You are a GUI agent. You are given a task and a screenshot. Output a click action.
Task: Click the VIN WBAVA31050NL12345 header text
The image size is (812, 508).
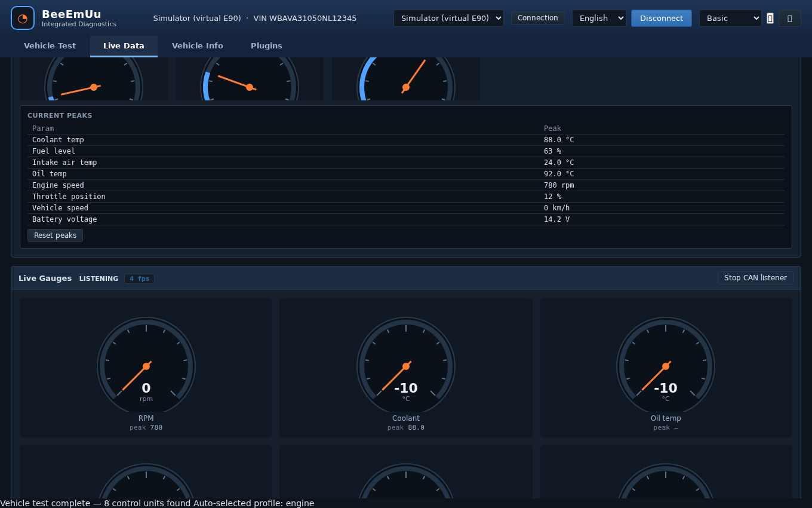click(305, 19)
